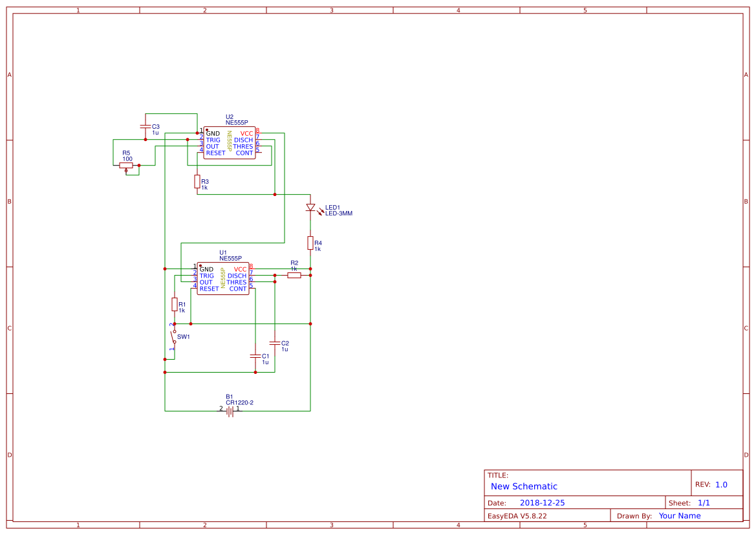
Task: Click the TITLE: label in title block
Action: (497, 475)
